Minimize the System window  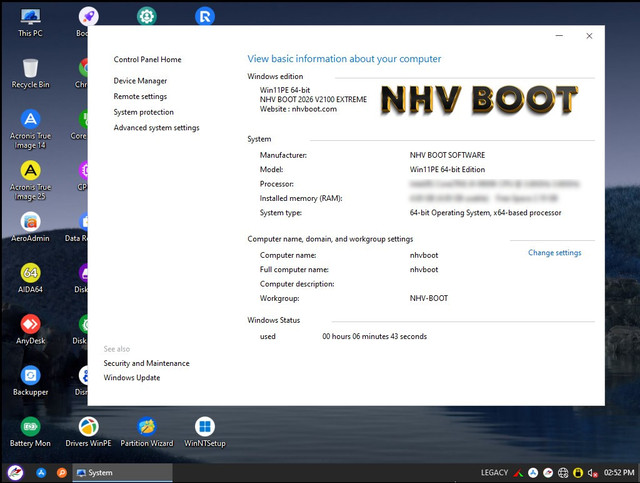559,36
